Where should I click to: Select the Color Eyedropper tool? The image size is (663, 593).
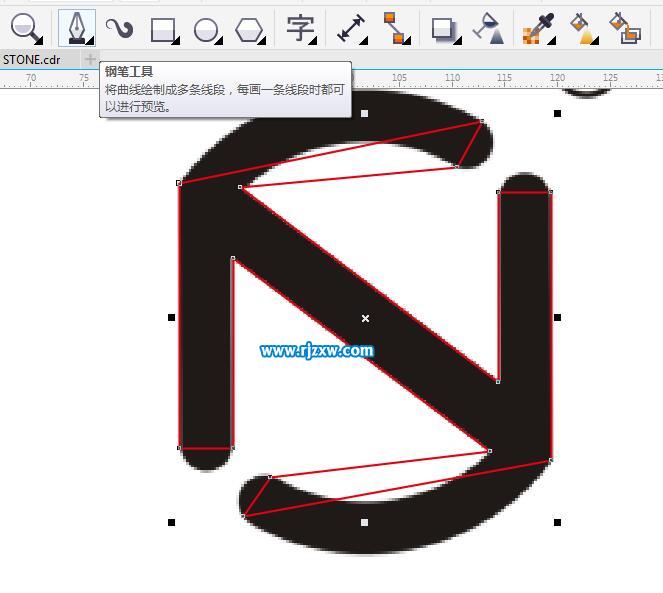point(538,28)
